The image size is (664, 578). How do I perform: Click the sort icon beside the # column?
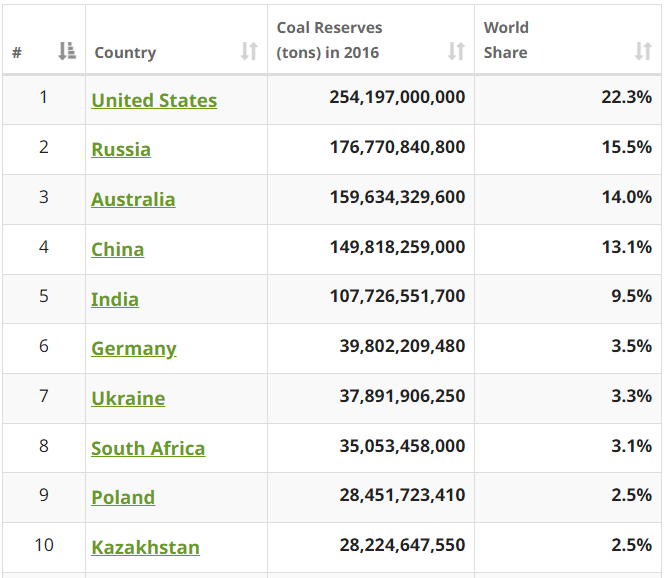click(67, 52)
